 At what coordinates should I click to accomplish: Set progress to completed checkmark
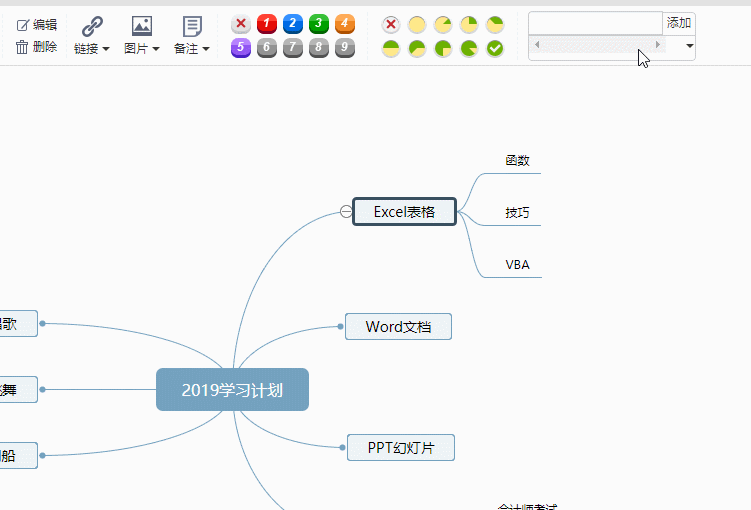point(495,48)
